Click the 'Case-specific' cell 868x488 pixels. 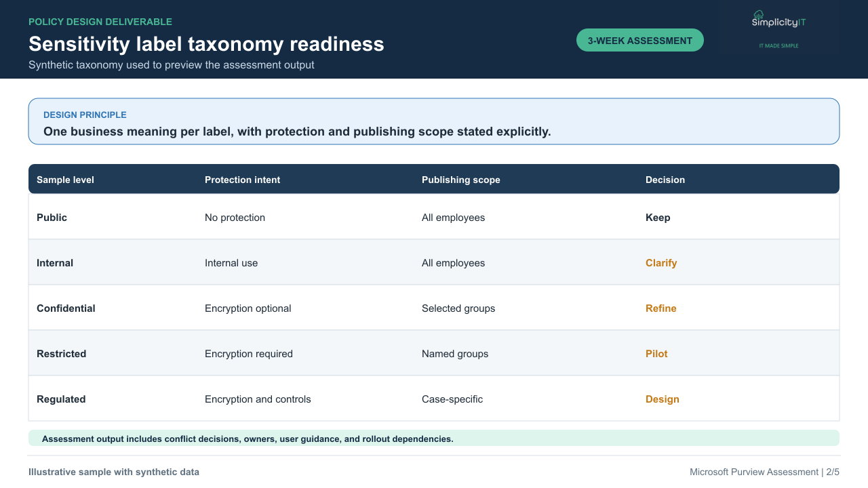coord(452,399)
